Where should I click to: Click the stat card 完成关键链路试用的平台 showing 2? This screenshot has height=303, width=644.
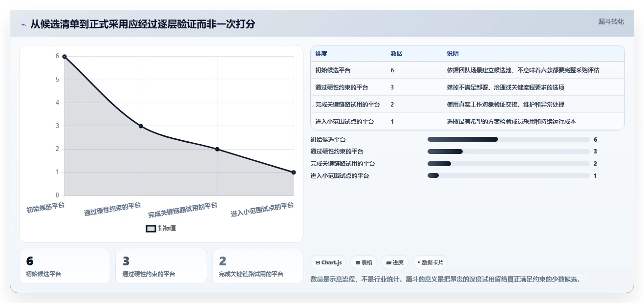[258, 266]
